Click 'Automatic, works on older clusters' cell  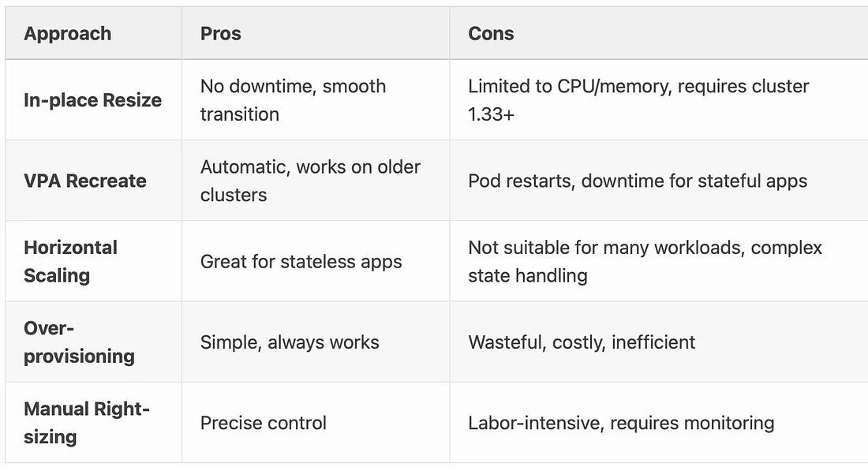(x=310, y=181)
